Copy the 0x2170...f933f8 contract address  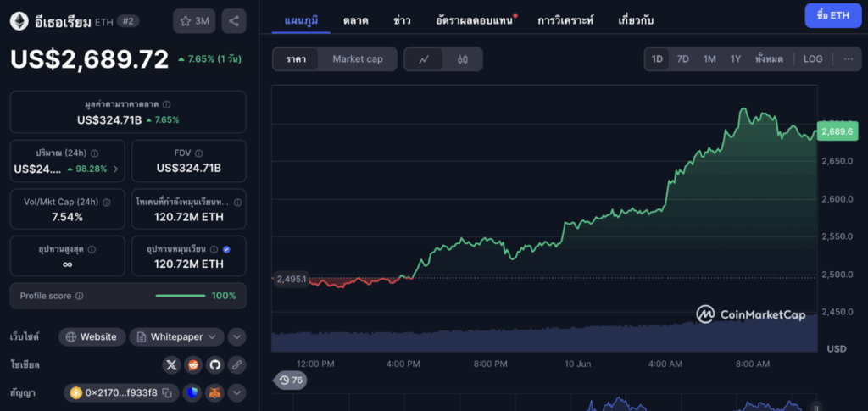[168, 393]
